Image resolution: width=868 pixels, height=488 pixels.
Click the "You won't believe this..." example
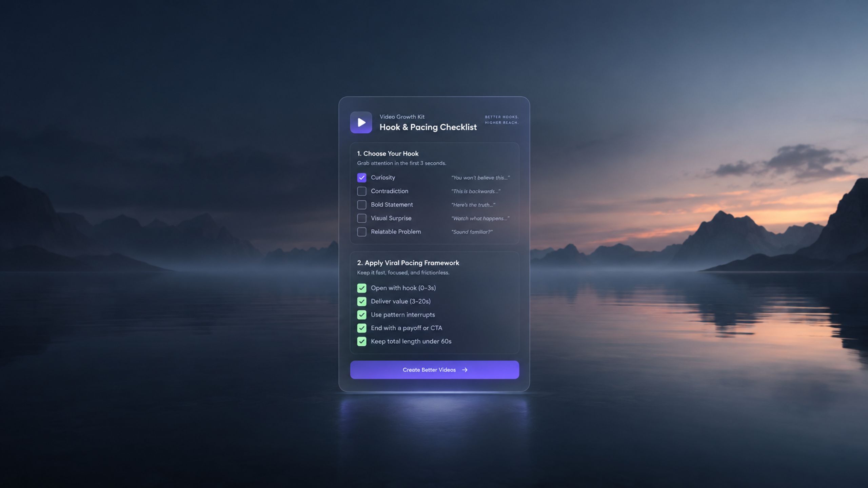pyautogui.click(x=480, y=178)
